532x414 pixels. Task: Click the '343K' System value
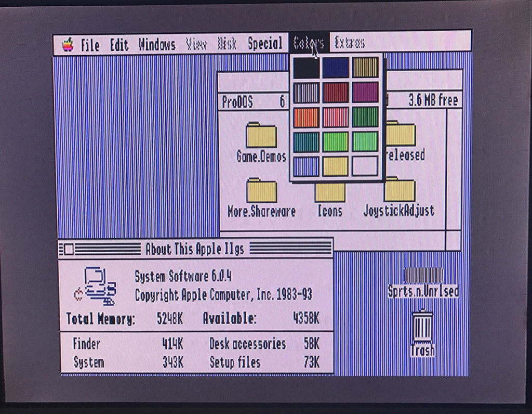pyautogui.click(x=172, y=362)
